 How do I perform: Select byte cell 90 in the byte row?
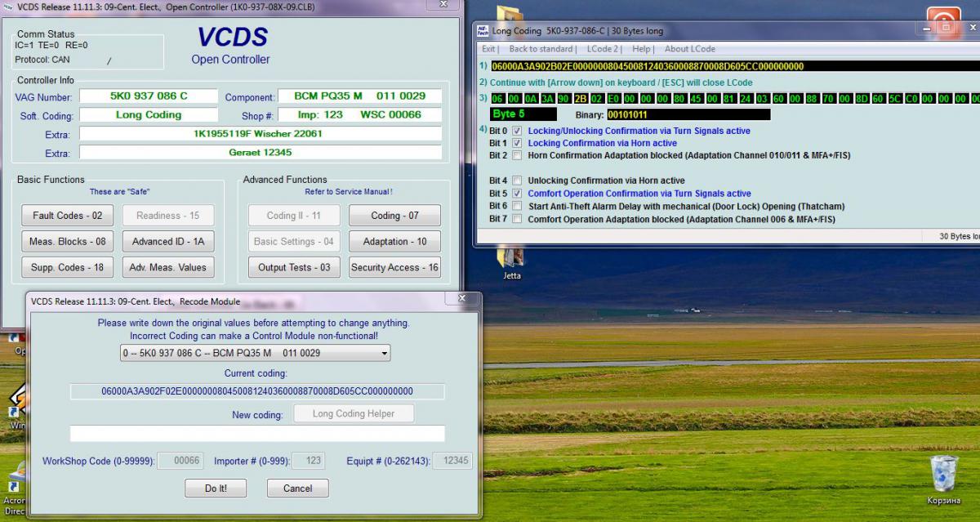coord(563,99)
